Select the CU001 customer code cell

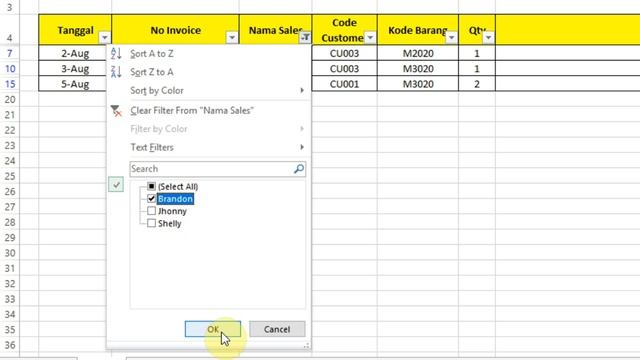point(344,84)
